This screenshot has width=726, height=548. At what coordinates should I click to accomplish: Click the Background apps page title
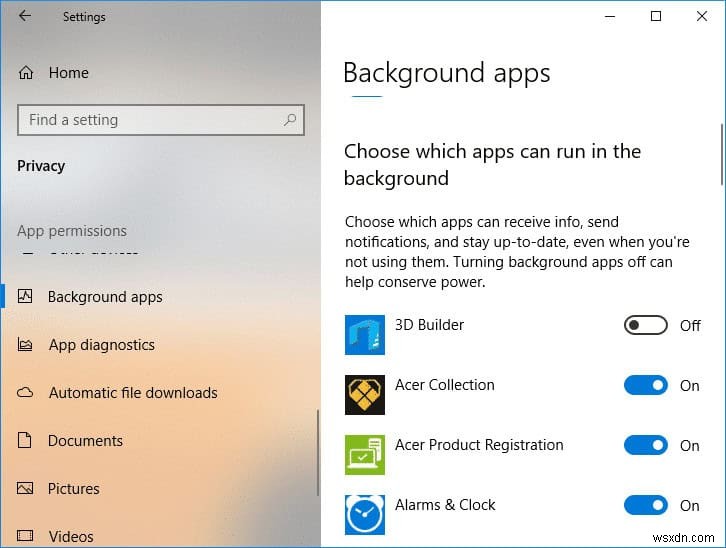pyautogui.click(x=447, y=73)
